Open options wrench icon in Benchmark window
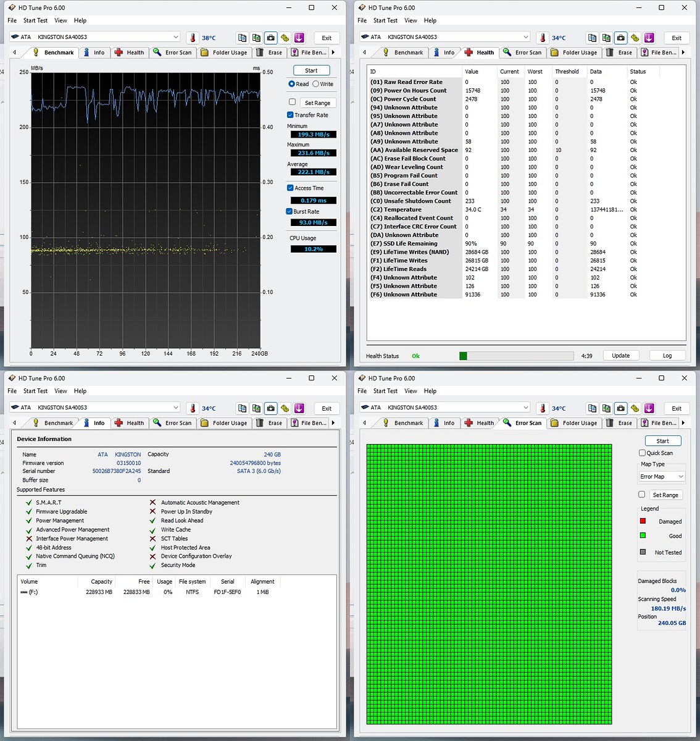 click(285, 38)
